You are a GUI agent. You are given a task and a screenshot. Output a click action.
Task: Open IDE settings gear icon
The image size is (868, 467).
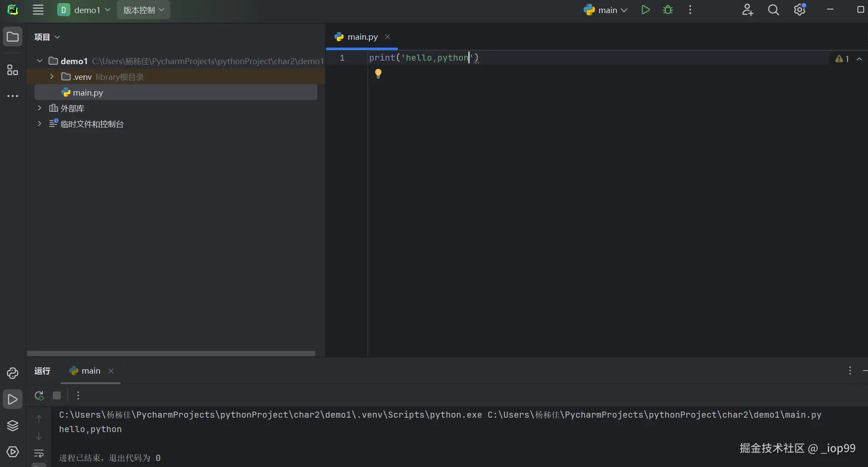pos(799,10)
